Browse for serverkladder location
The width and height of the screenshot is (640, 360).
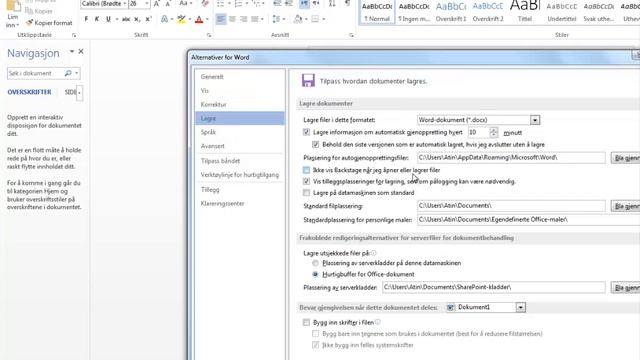(625, 288)
